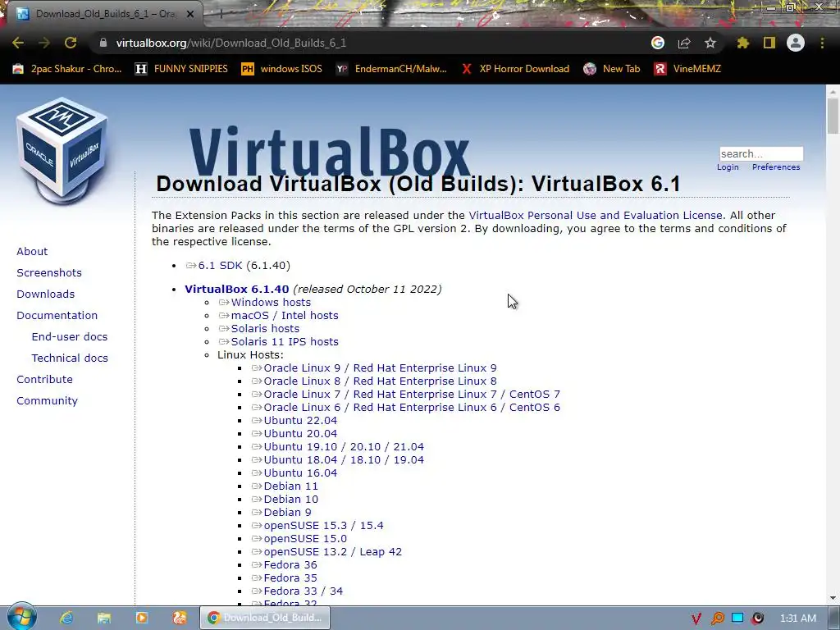Image resolution: width=840 pixels, height=630 pixels.
Task: Click the VirtualBox cube logo
Action: (x=62, y=150)
